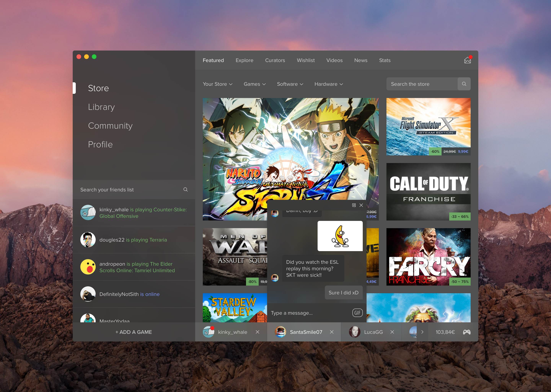
Task: Click the 'Sure I did xD' message
Action: coord(344,292)
